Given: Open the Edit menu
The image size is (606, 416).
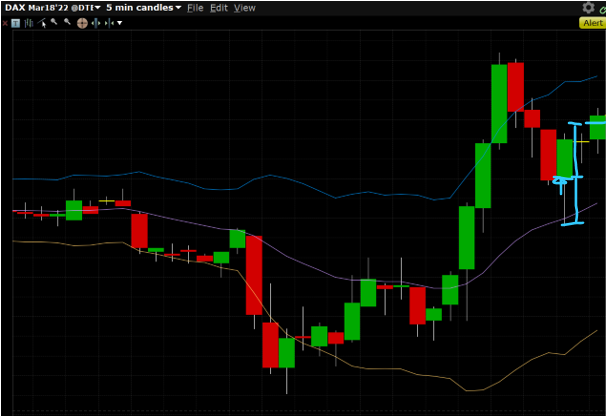Looking at the screenshot, I should tap(219, 8).
